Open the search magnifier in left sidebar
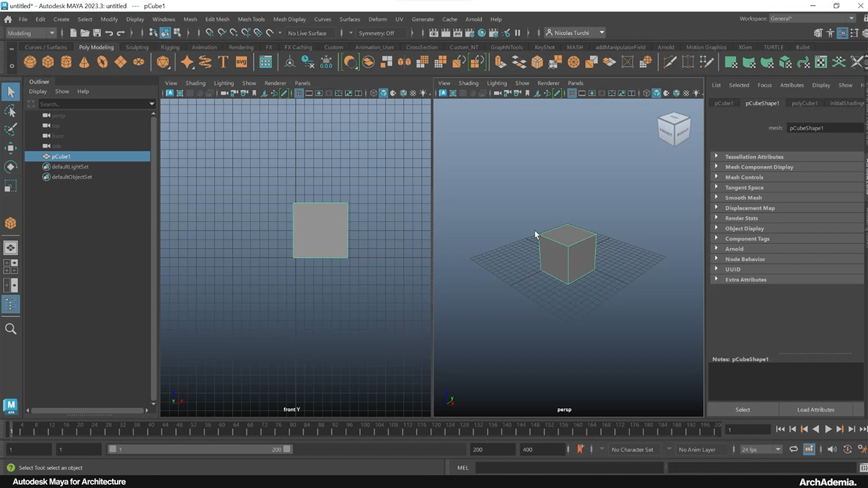The image size is (868, 488). pos(11,329)
